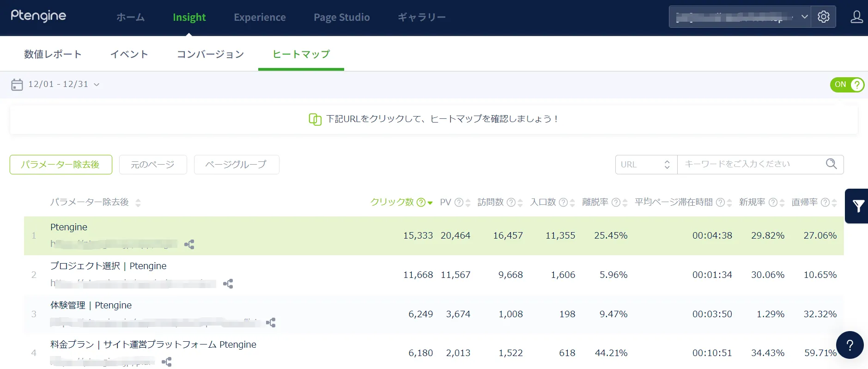Click the share icon for 体験管理 row
This screenshot has height=369, width=868.
271,322
